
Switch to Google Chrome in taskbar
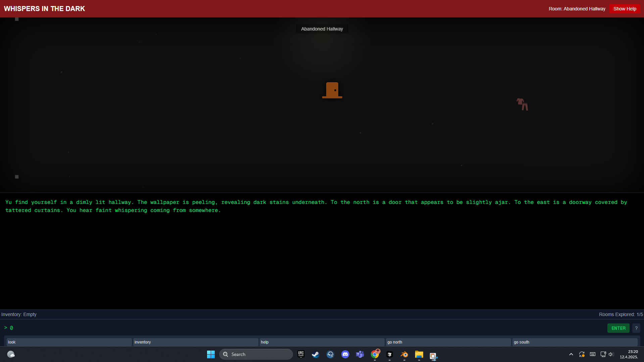point(375,354)
